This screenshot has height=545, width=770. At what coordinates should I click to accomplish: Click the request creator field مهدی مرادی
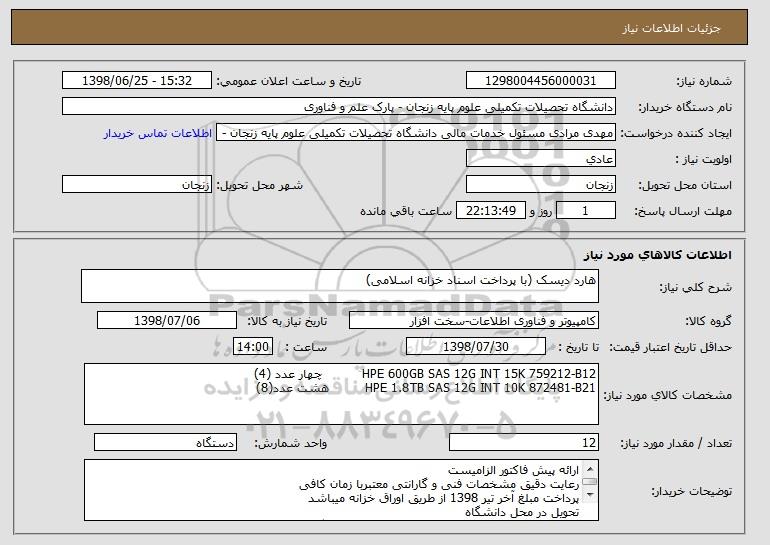(416, 133)
